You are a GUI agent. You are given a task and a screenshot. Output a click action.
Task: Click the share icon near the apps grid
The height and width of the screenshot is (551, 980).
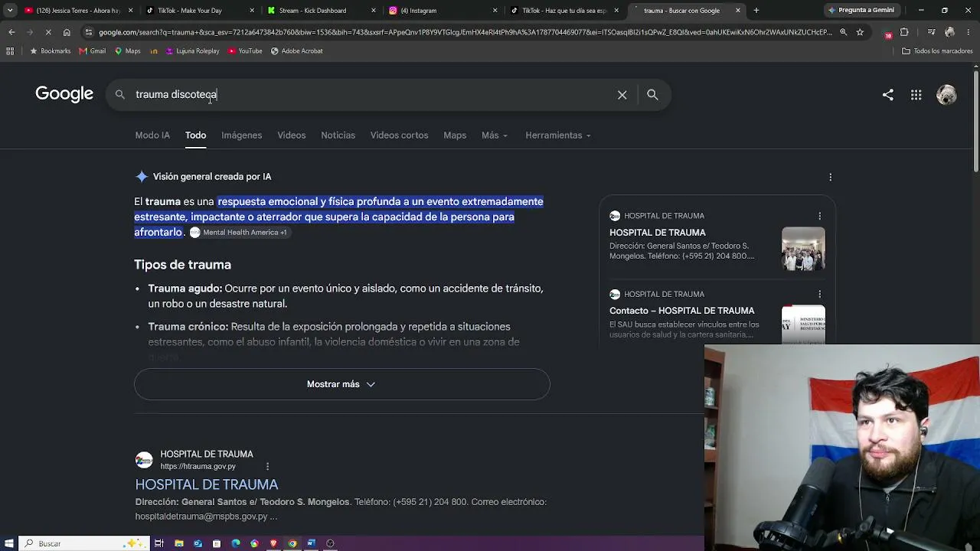887,95
